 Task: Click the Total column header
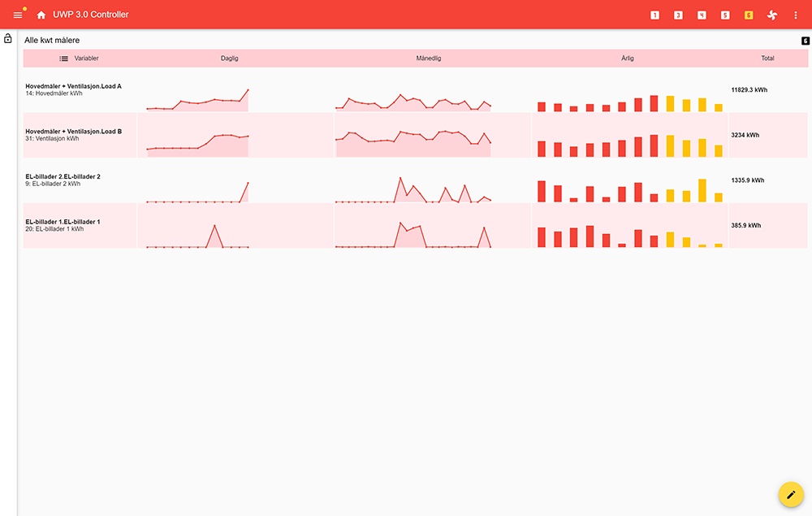pos(767,59)
